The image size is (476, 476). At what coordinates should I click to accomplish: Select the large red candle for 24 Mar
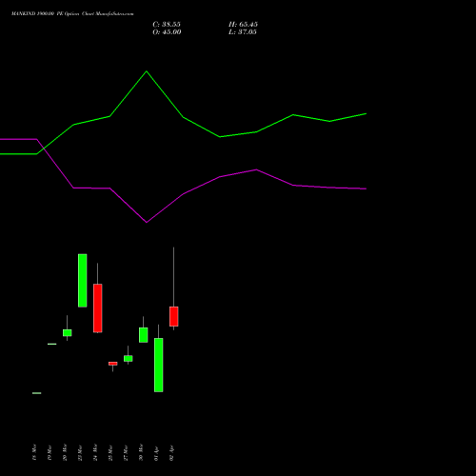coord(98,308)
